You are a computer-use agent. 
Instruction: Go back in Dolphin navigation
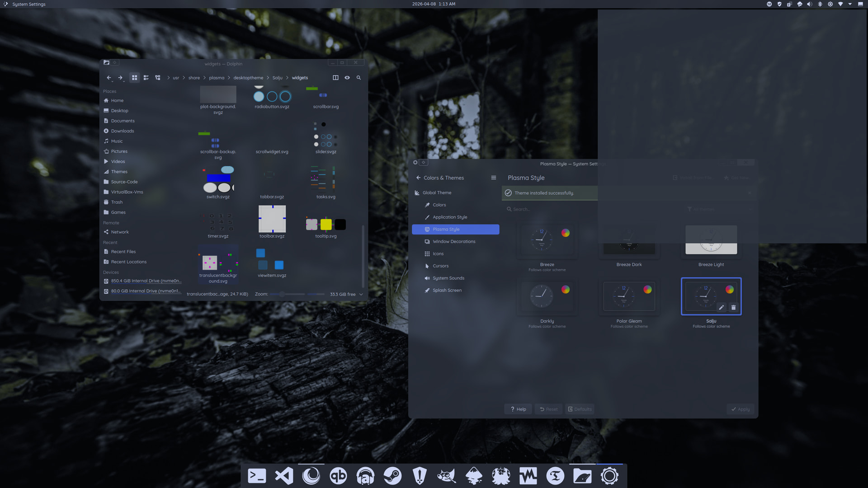(108, 78)
